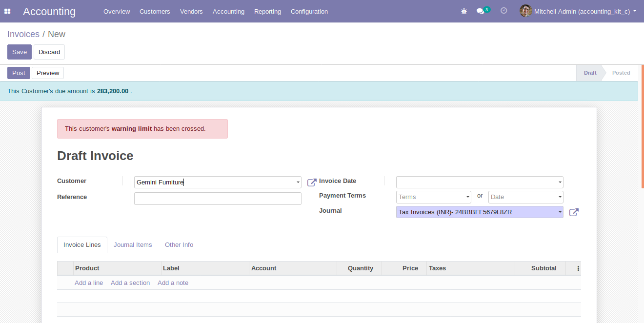The width and height of the screenshot is (644, 323).
Task: Open the conversations chat icon
Action: pyautogui.click(x=481, y=11)
